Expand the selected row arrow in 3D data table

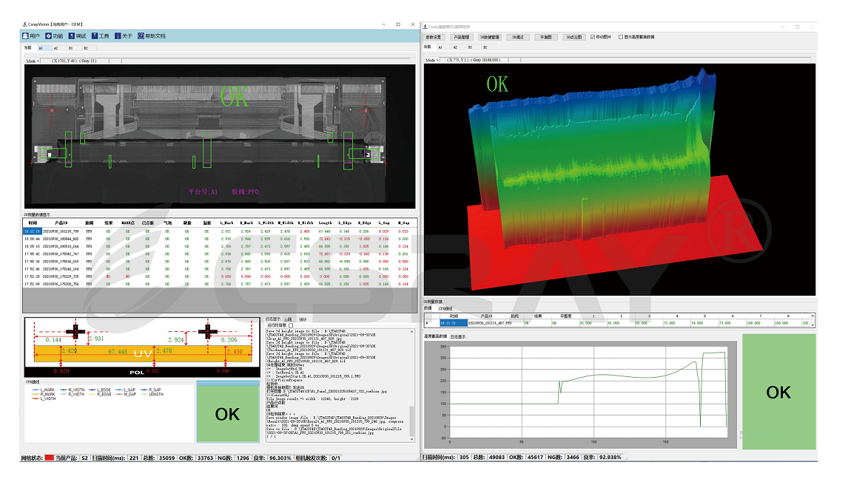427,323
